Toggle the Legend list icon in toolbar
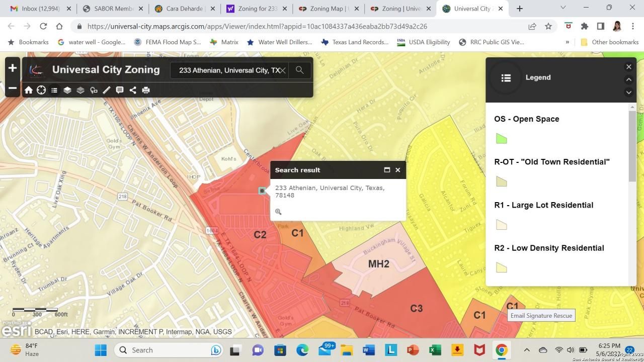The image size is (644, 362). [54, 90]
